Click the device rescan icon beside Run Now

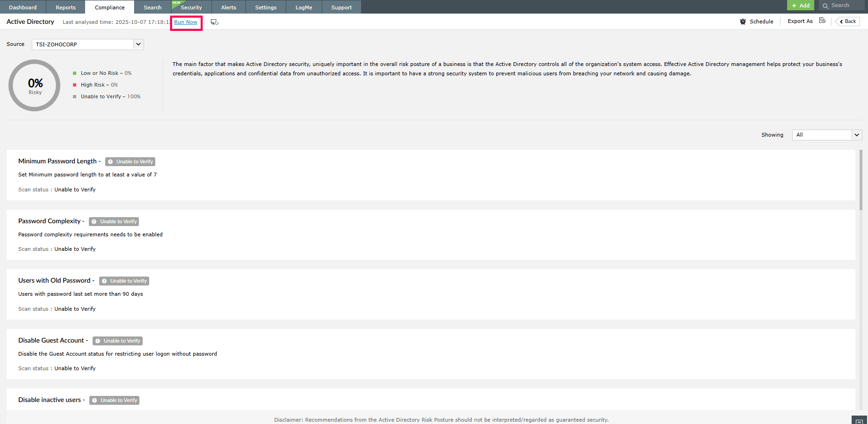pyautogui.click(x=214, y=22)
